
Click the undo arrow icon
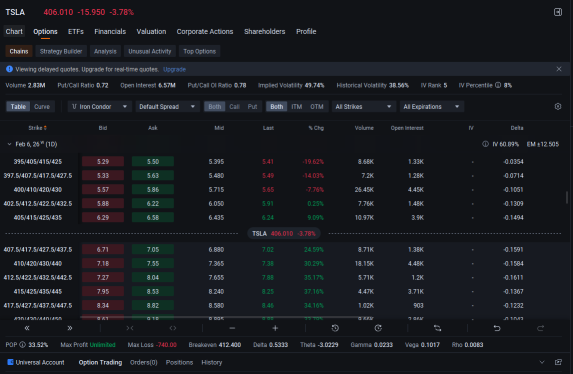point(497,328)
